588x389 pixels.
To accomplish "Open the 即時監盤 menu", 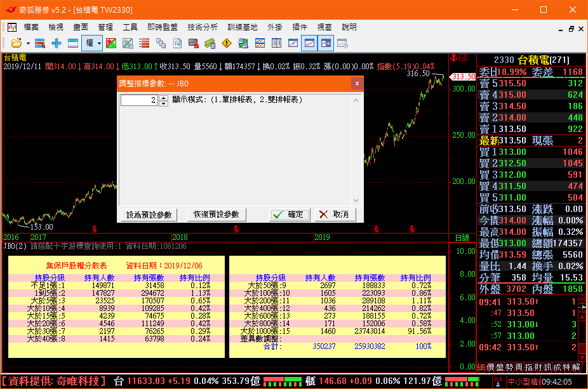I will [163, 27].
